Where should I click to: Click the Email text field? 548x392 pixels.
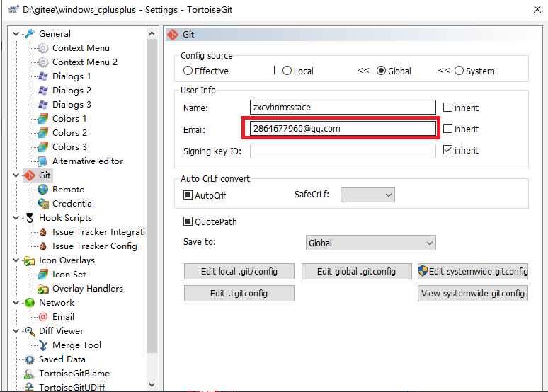coord(343,129)
